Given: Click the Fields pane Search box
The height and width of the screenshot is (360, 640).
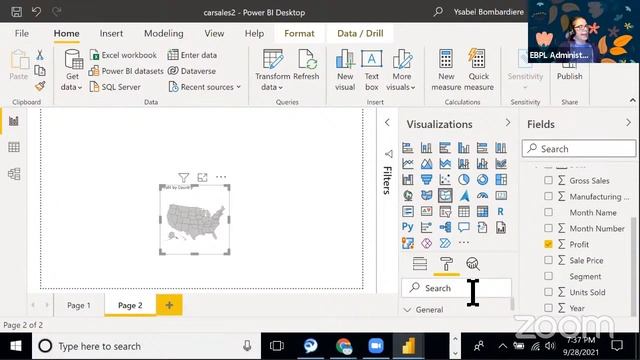Looking at the screenshot, I should point(578,149).
